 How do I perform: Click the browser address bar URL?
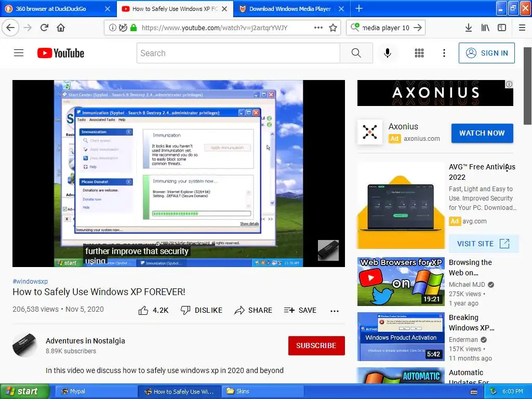click(x=215, y=28)
